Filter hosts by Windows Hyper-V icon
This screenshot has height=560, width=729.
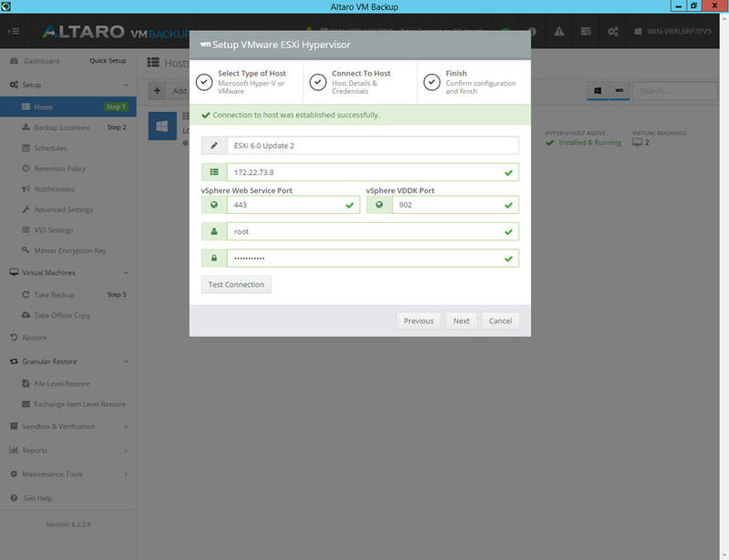[x=598, y=91]
